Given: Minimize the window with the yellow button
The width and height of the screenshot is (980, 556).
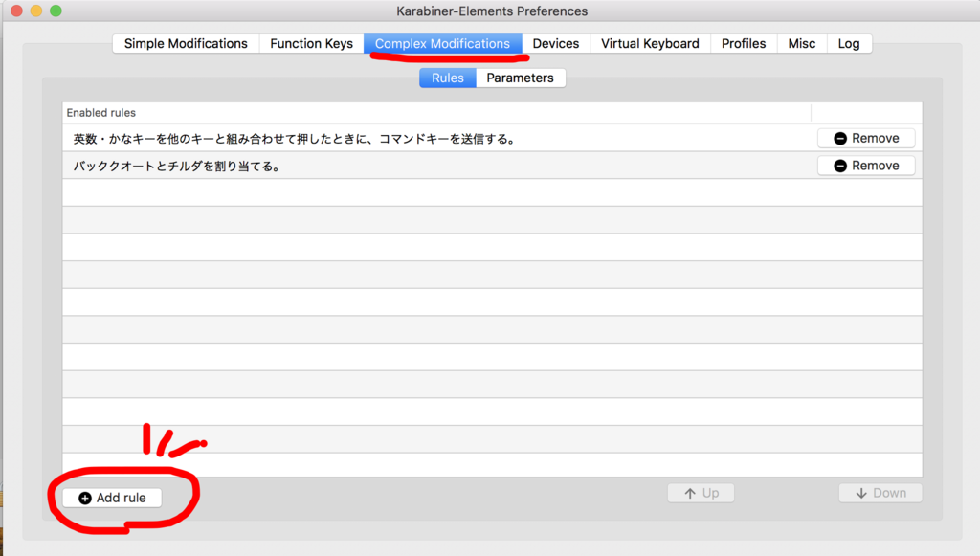Looking at the screenshot, I should tap(36, 11).
